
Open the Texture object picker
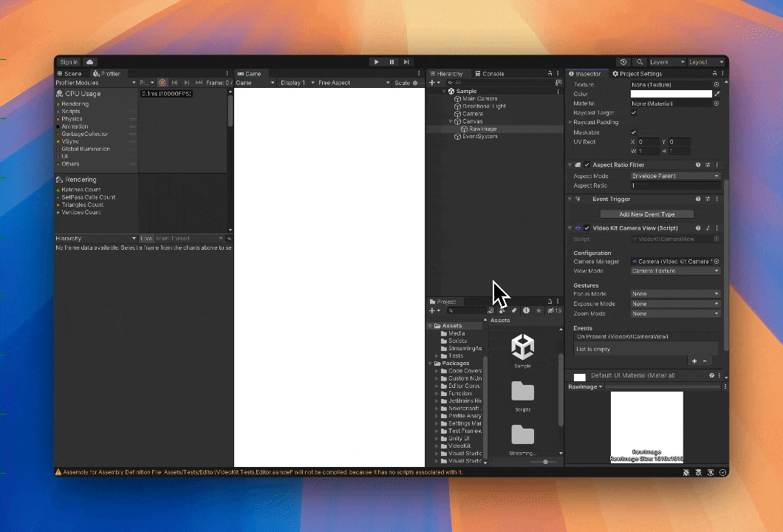click(x=717, y=84)
